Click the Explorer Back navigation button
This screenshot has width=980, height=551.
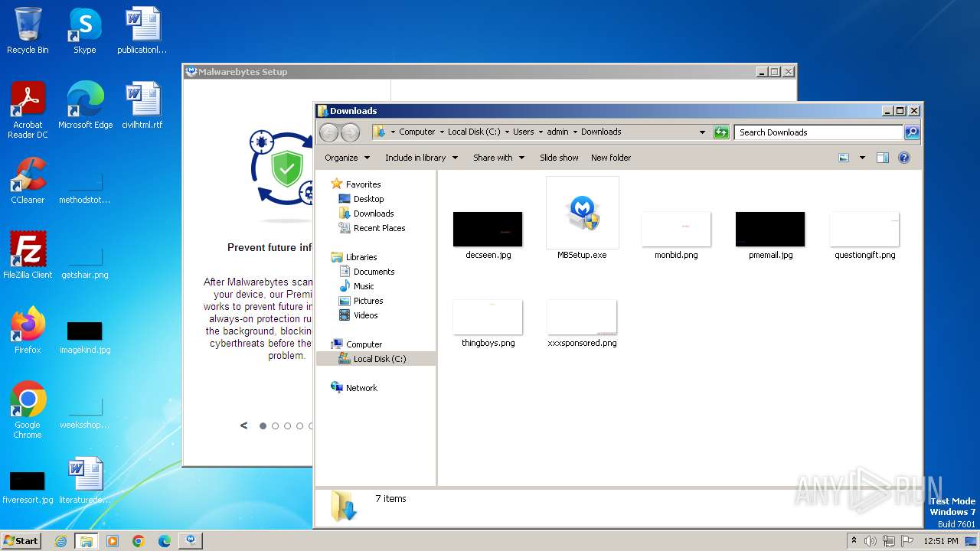(x=328, y=132)
